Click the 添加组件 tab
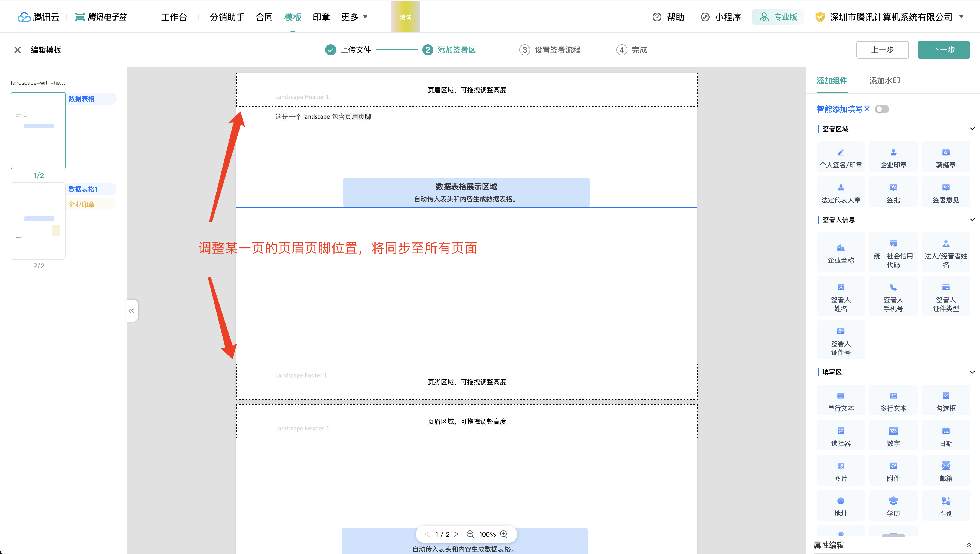The height and width of the screenshot is (554, 980). coord(833,80)
